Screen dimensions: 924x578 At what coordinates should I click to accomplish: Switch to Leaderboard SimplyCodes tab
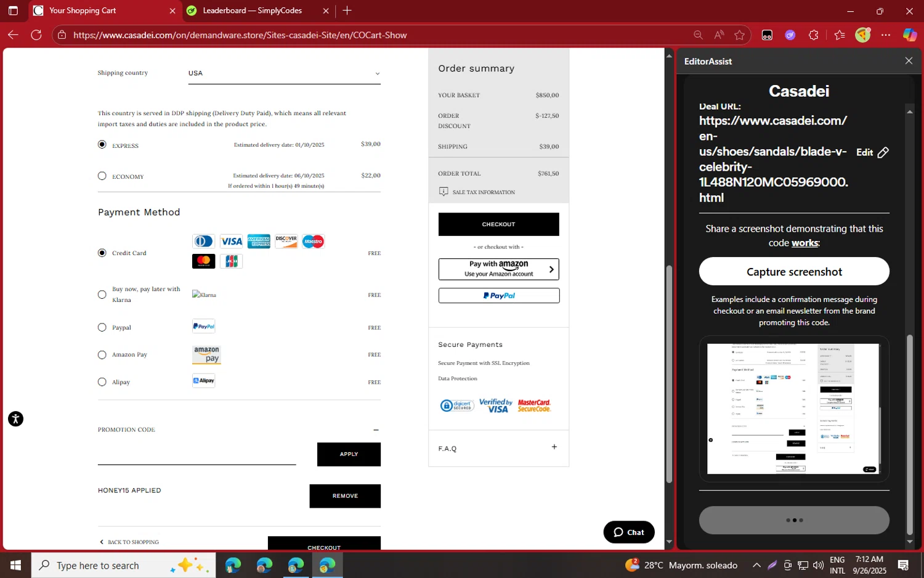[x=259, y=10]
